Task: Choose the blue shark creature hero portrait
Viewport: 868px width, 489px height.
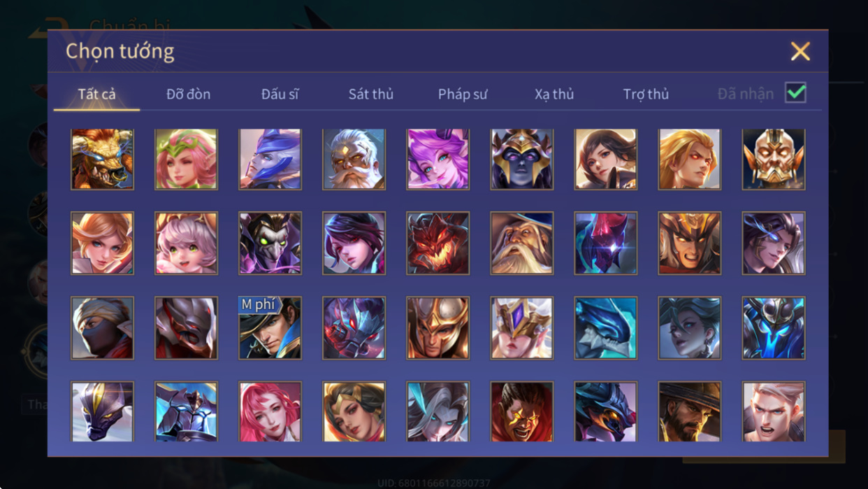Action: (x=605, y=327)
